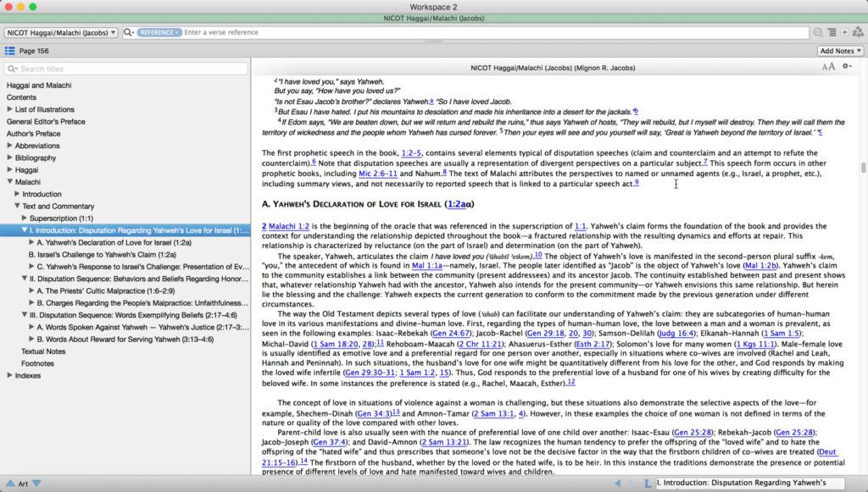Click the magnifier icon right of search bar
Screen dimensions: 868x492
pos(818,32)
